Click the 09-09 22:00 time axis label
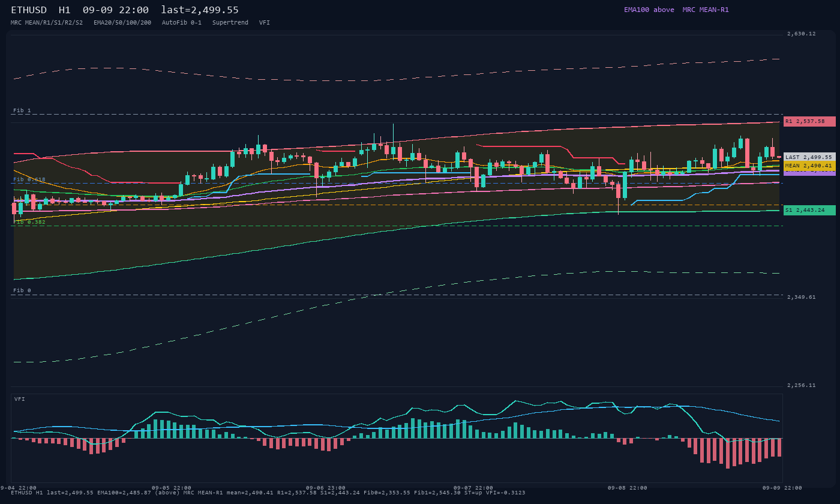The image size is (840, 504). (782, 488)
